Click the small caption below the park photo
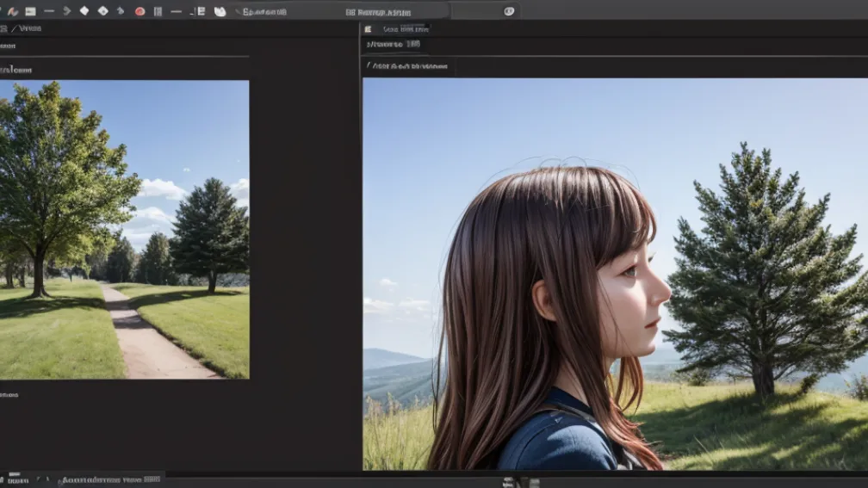 point(9,395)
